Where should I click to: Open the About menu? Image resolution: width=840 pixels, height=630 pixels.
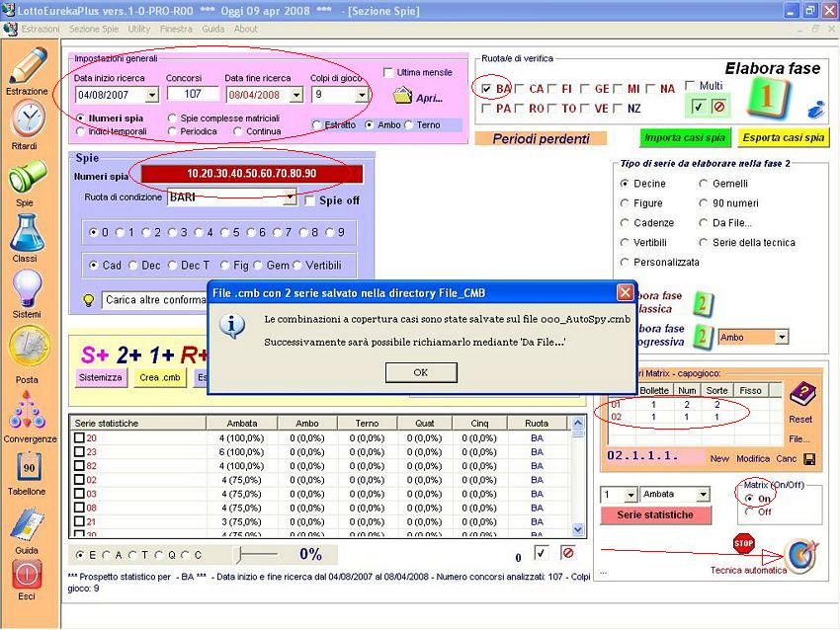(x=245, y=29)
